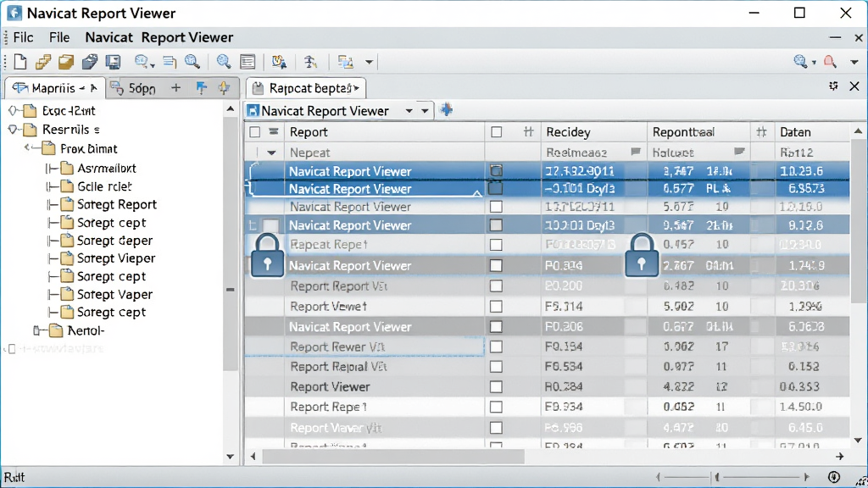
Task: Sort by the Recidey column header
Action: click(x=593, y=131)
